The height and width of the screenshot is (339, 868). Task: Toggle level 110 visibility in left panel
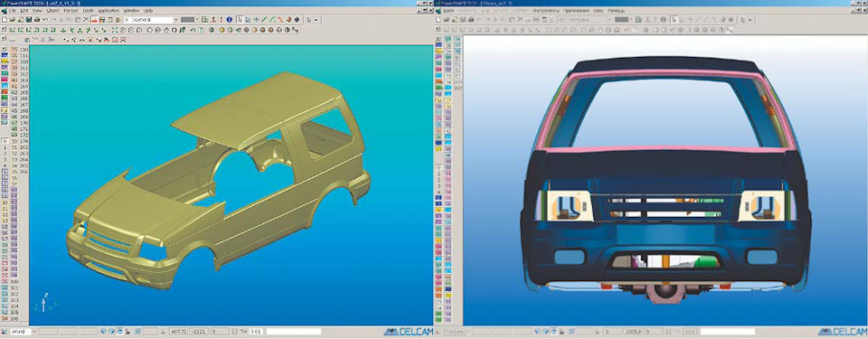[24, 50]
